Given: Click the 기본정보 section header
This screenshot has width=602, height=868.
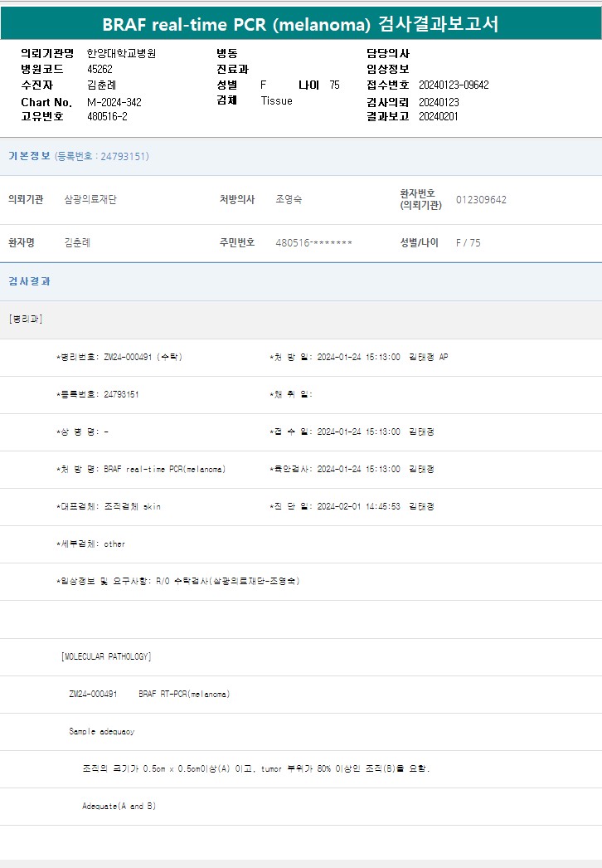Looking at the screenshot, I should [x=30, y=156].
